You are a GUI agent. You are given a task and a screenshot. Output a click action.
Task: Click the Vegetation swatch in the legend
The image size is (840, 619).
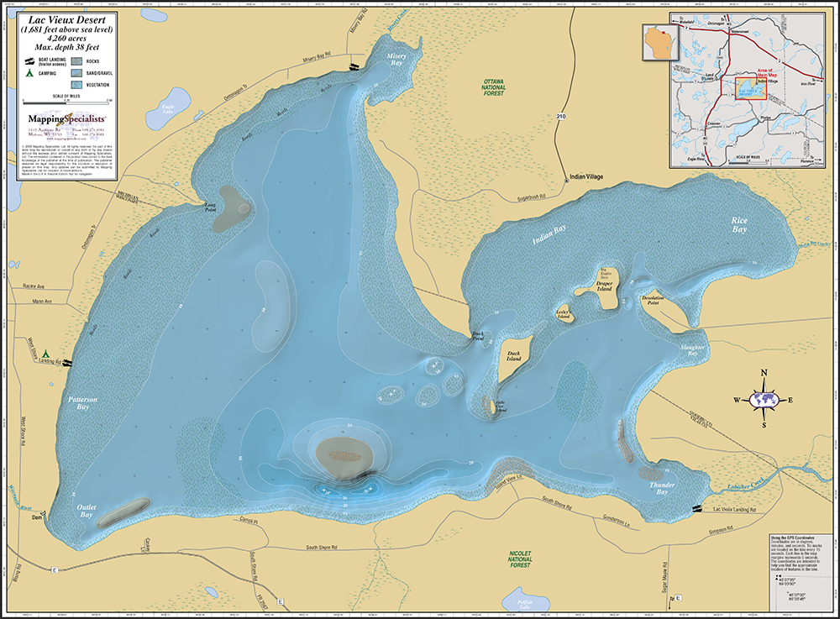coord(76,85)
